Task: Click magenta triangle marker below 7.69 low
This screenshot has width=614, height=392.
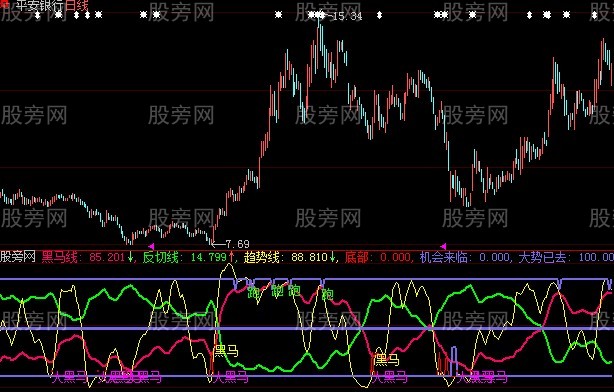Action: pyautogui.click(x=151, y=246)
